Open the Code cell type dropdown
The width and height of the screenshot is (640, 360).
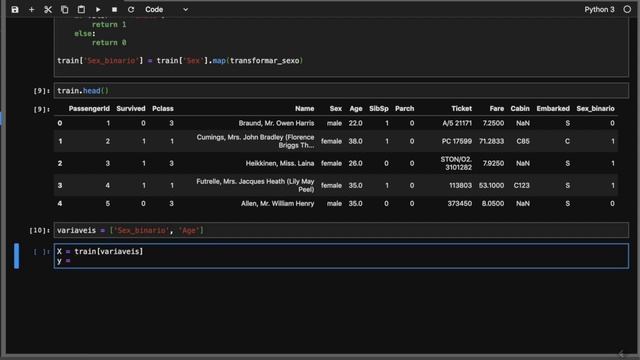167,9
